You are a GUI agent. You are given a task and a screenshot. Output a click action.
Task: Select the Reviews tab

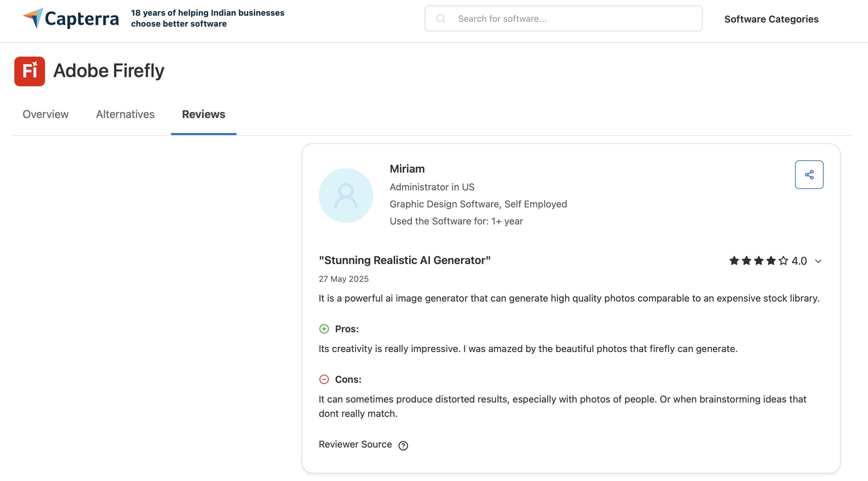tap(204, 114)
